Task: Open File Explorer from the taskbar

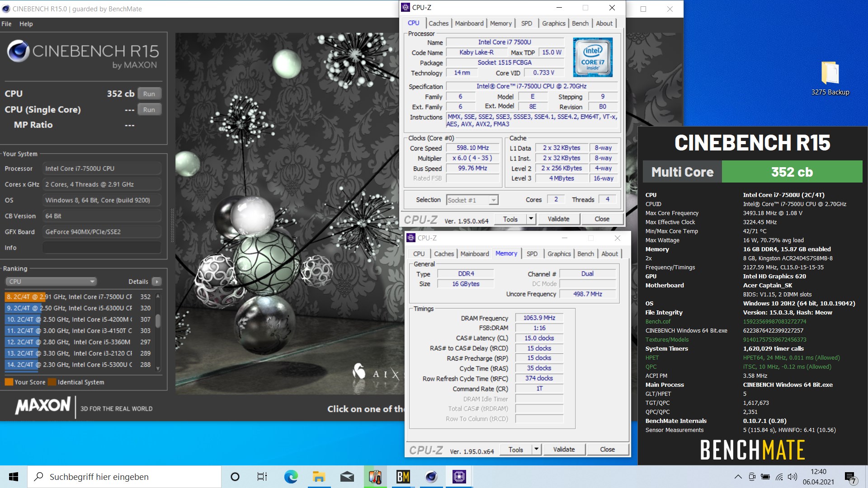Action: click(319, 477)
